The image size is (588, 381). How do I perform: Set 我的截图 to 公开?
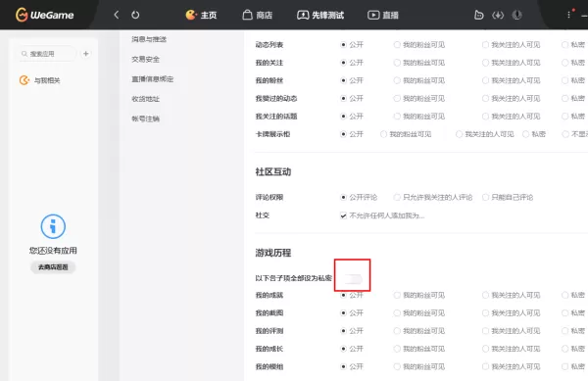point(343,312)
